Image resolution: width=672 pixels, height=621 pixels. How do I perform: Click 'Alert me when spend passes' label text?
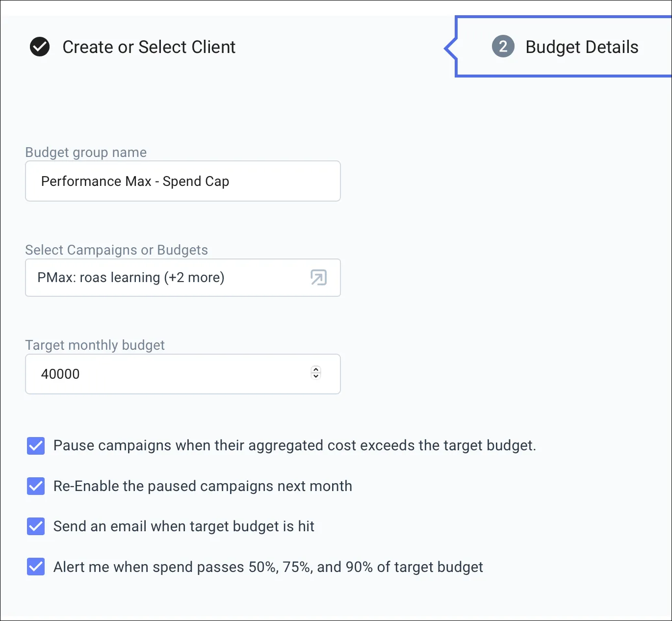268,567
